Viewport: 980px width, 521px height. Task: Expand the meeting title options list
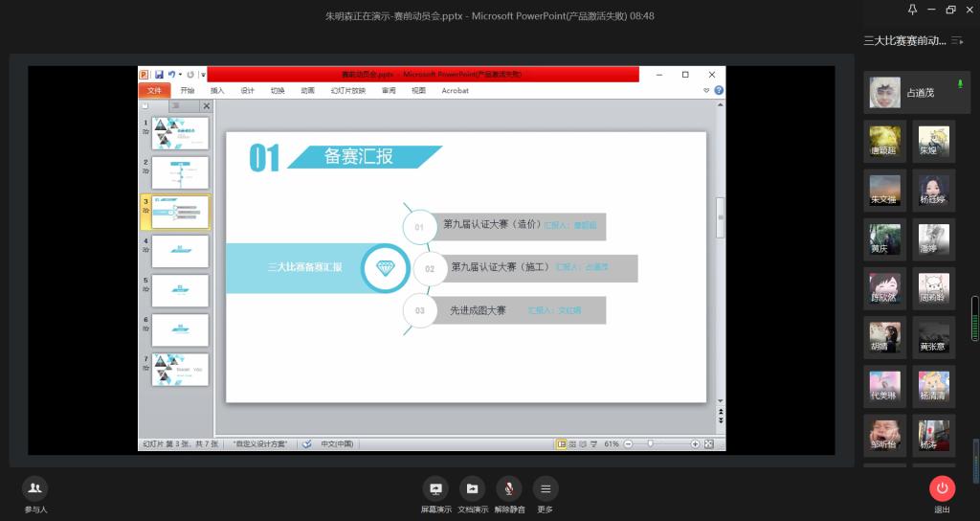(x=956, y=40)
